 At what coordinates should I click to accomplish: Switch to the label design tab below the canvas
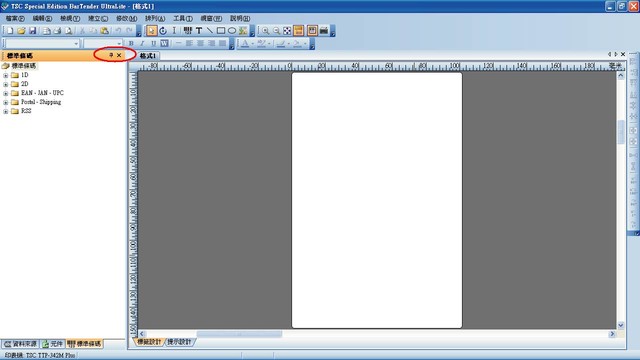[149, 342]
